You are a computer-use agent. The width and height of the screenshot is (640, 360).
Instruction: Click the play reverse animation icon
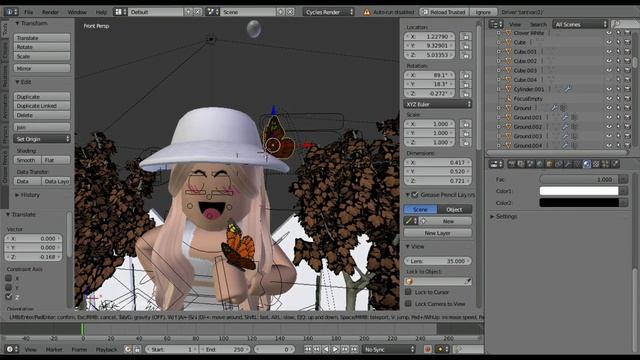click(x=326, y=349)
